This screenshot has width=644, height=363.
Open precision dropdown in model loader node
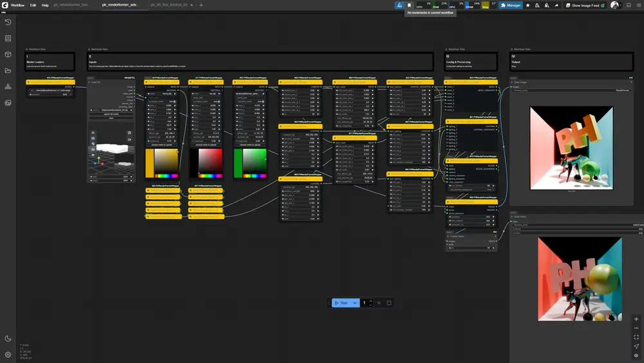coord(50,95)
